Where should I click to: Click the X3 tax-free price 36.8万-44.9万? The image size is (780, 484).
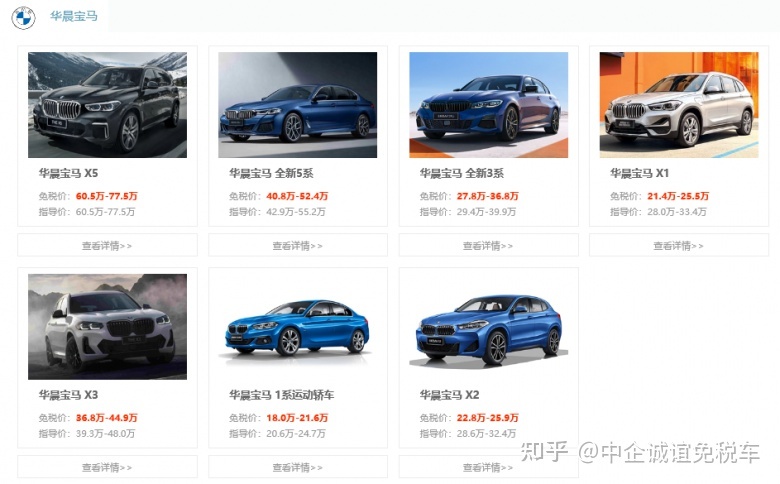click(106, 418)
